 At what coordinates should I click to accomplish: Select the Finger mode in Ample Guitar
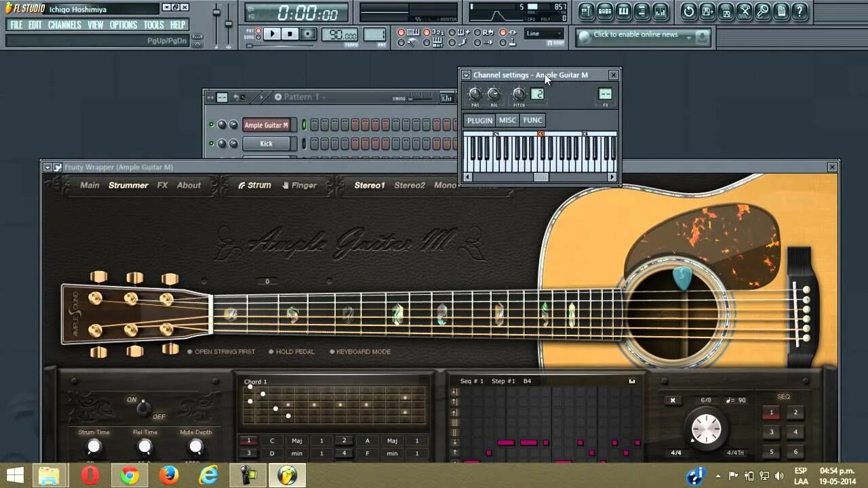[299, 185]
